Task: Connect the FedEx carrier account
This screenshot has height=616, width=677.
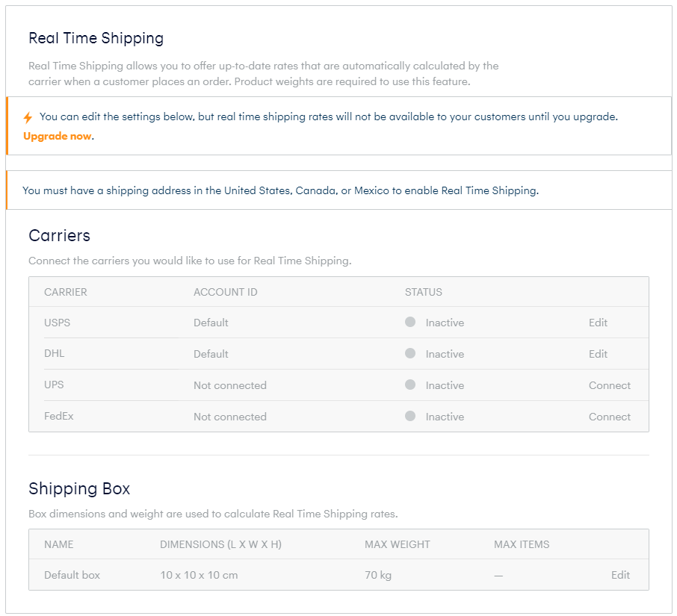Action: pos(610,417)
